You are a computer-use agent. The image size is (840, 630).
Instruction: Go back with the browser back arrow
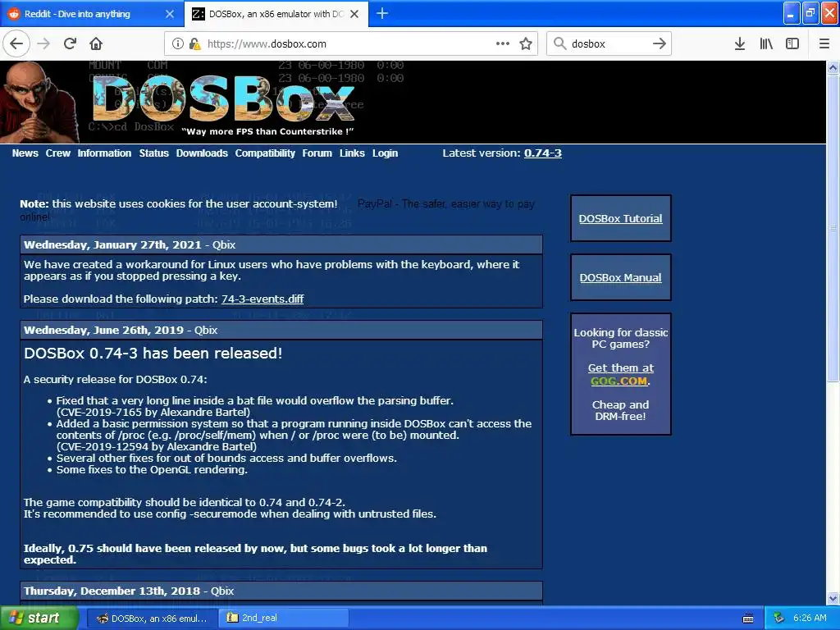coord(16,44)
